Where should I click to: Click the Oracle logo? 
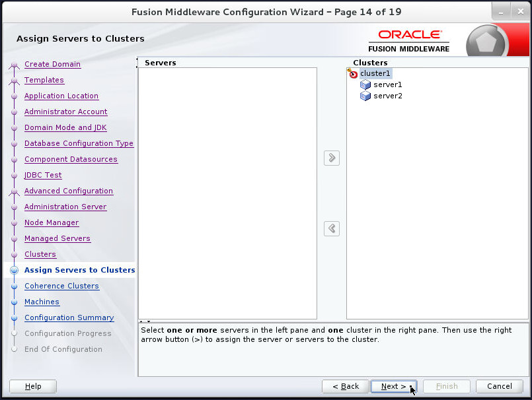pyautogui.click(x=408, y=35)
